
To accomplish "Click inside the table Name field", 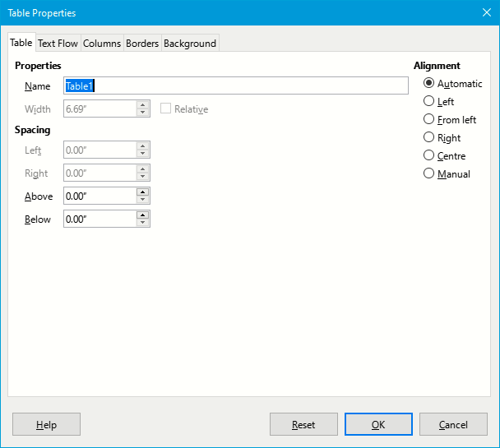I will tap(236, 85).
